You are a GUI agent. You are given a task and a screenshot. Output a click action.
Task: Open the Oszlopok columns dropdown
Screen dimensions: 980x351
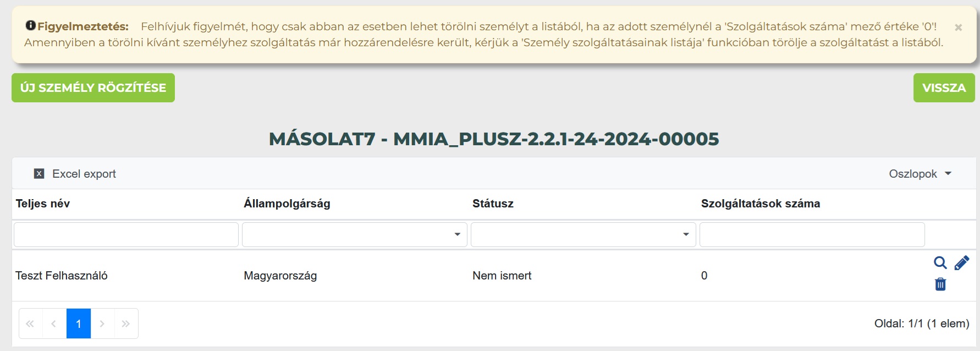click(920, 174)
